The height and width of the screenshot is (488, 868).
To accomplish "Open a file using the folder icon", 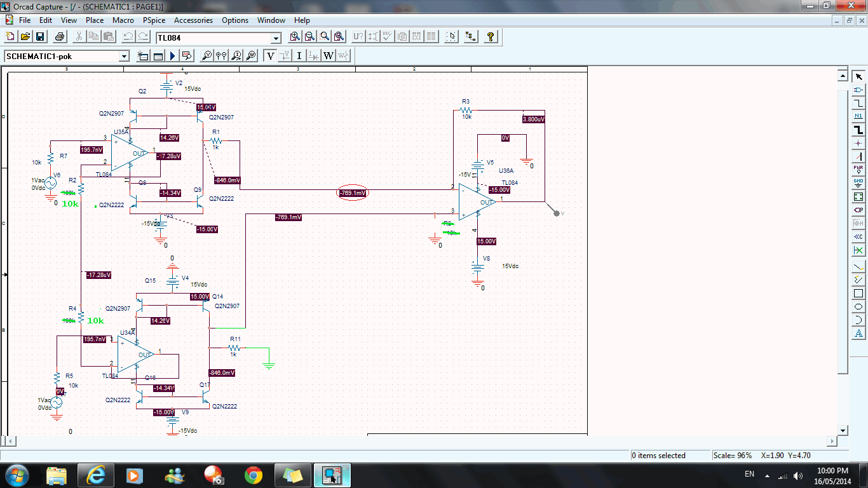I will click(25, 37).
